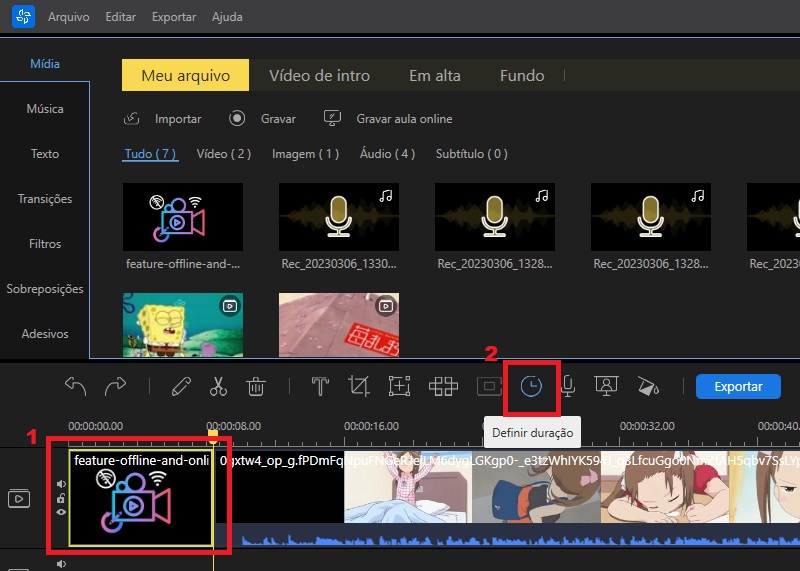Switch to the Fundo tab
The width and height of the screenshot is (800, 571).
click(522, 76)
